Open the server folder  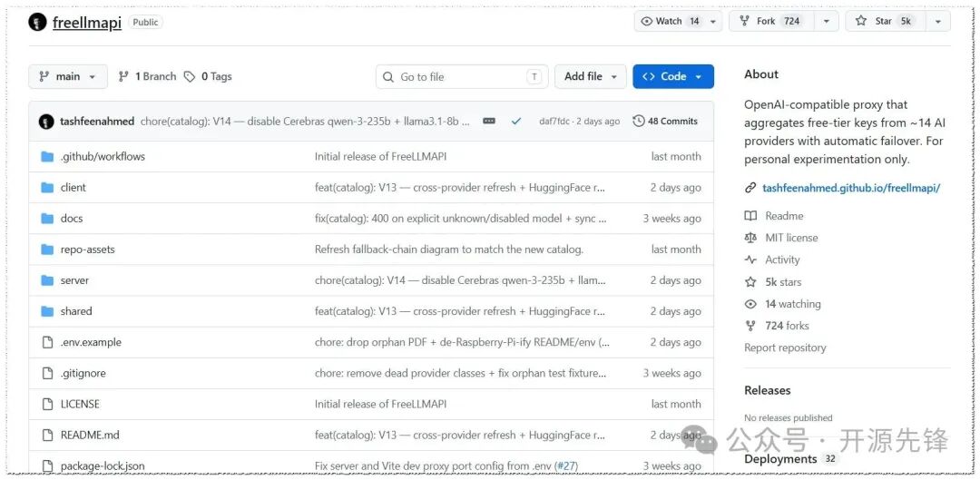point(74,280)
